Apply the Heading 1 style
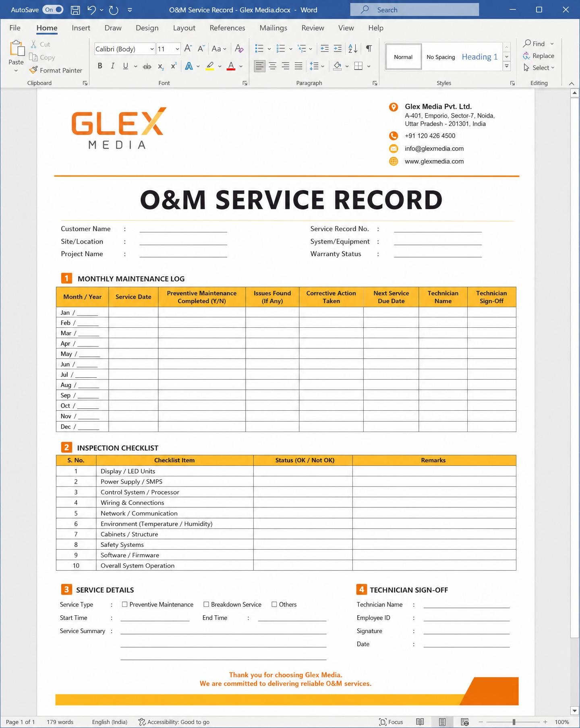 [480, 57]
